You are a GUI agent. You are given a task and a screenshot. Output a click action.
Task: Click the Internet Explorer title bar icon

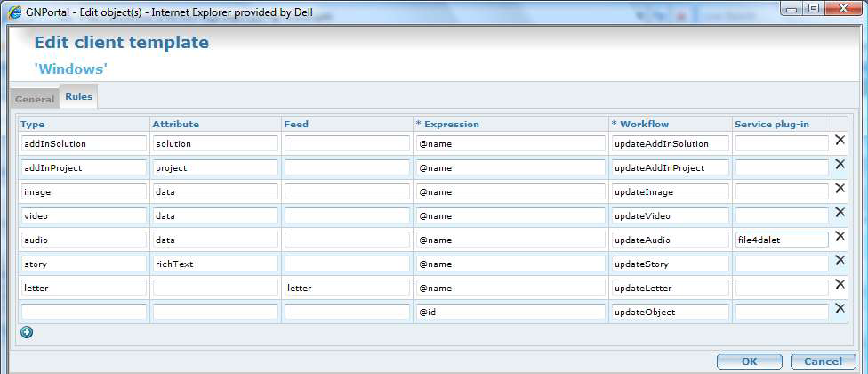tap(14, 12)
